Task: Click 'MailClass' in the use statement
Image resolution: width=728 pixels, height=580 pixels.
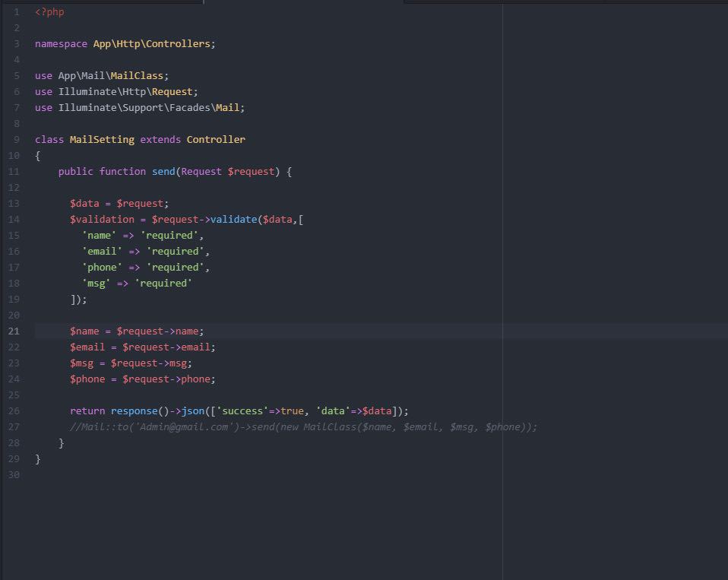Action: pos(137,76)
